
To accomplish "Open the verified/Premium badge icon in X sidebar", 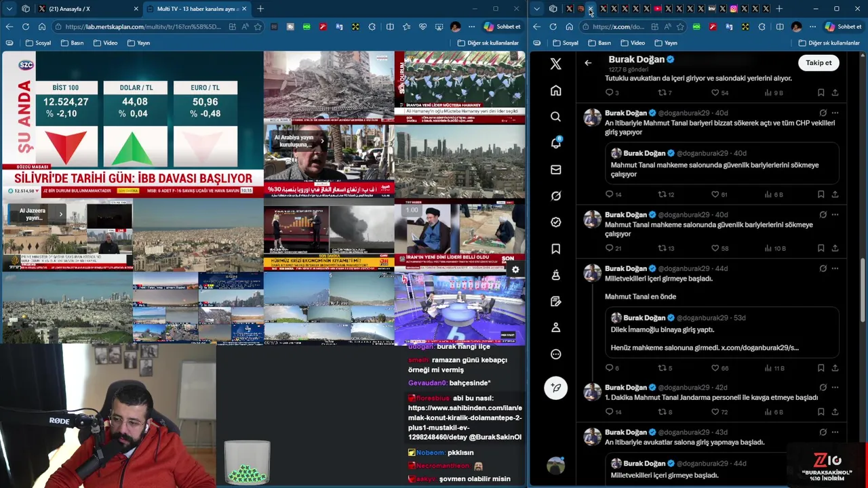I will coord(555,222).
